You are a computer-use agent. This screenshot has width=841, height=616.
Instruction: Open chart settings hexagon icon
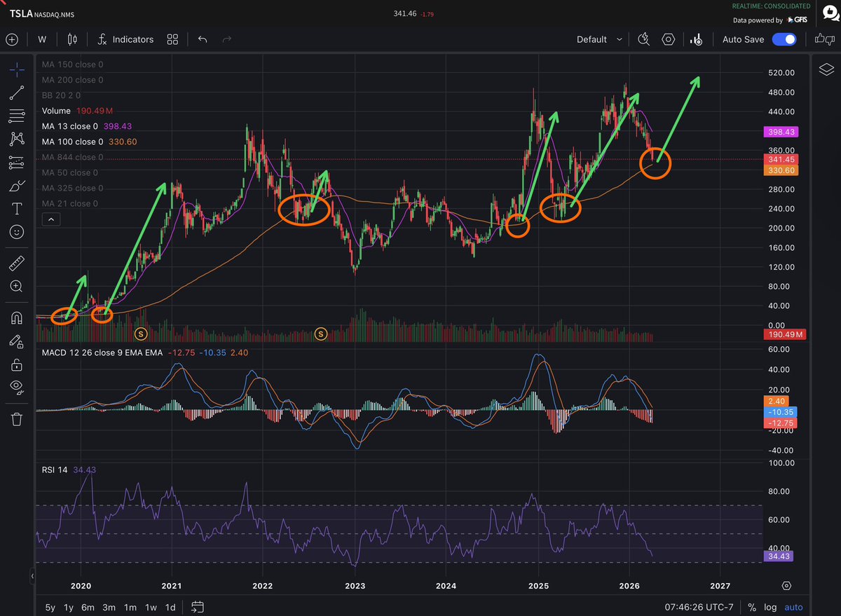[x=669, y=39]
